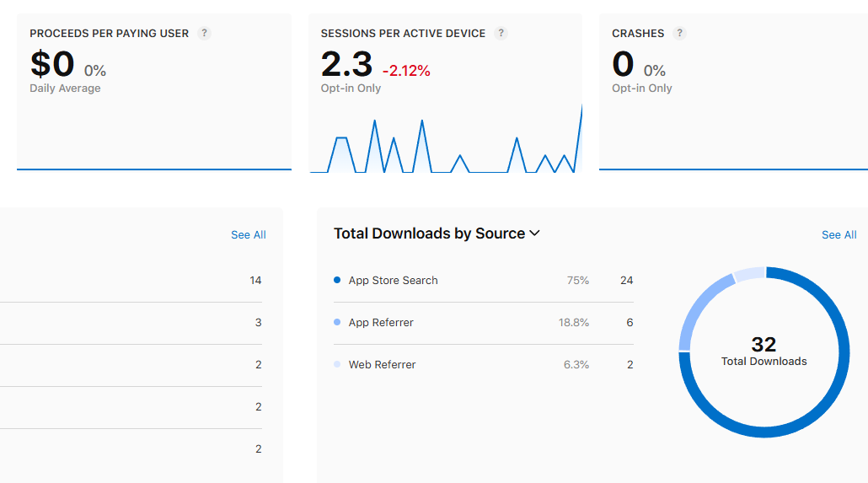The height and width of the screenshot is (483, 868).
Task: Click the App Referrer light-blue dot
Action: click(337, 322)
